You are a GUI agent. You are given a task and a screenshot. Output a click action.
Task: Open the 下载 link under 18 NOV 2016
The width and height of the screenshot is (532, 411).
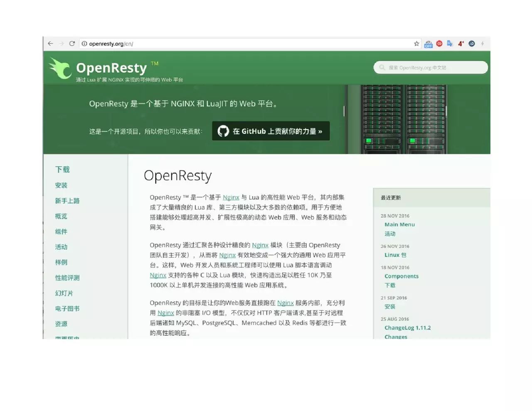click(x=390, y=285)
